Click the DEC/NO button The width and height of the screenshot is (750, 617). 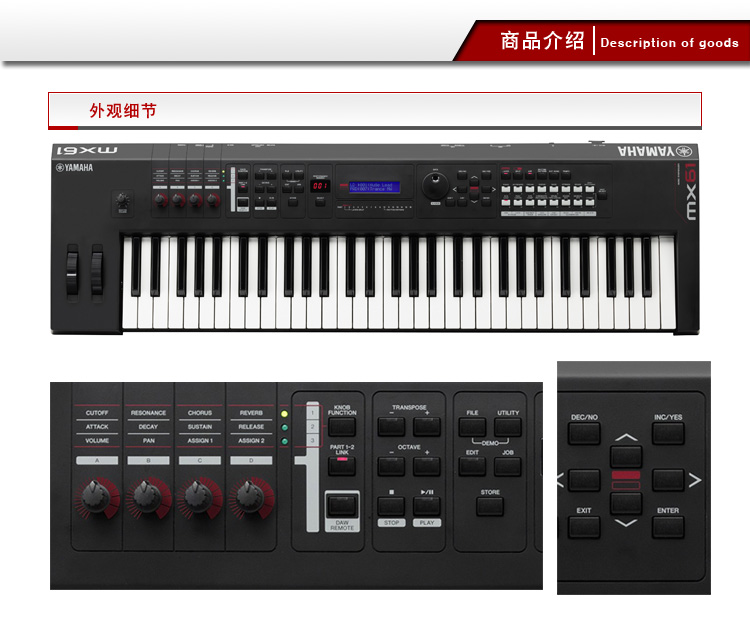[584, 433]
